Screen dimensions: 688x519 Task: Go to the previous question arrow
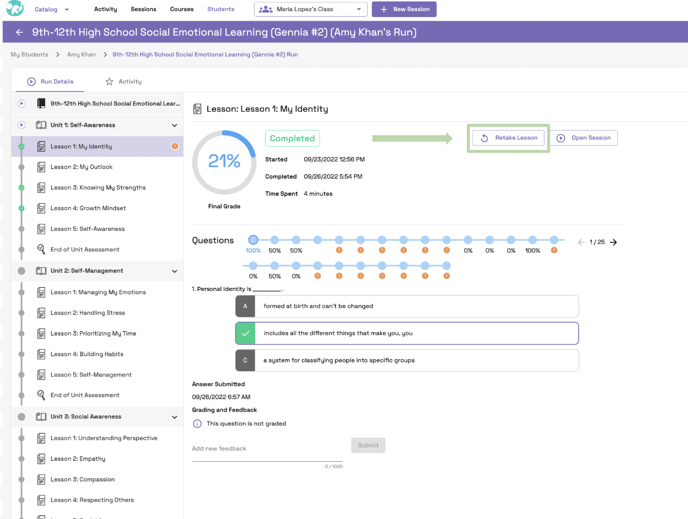(581, 242)
